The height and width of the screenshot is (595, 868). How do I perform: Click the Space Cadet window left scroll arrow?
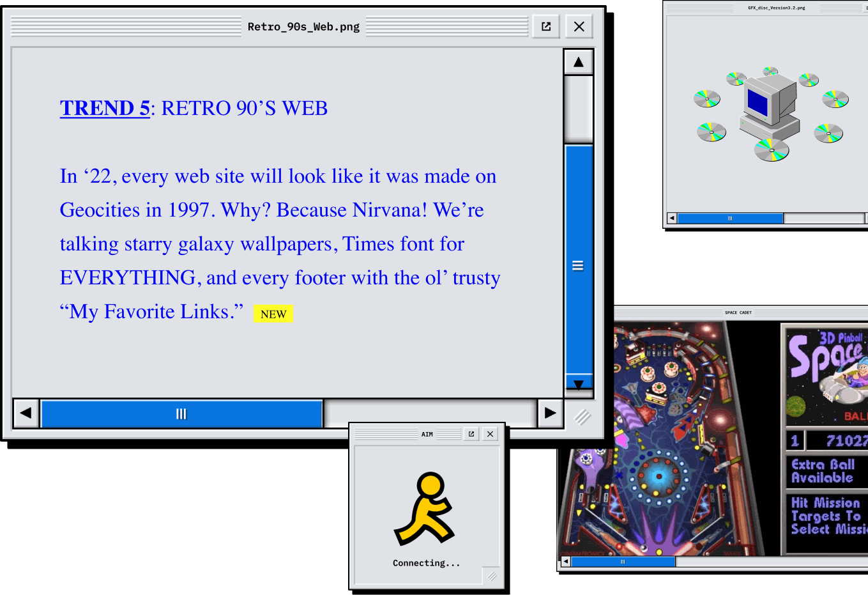click(x=565, y=562)
